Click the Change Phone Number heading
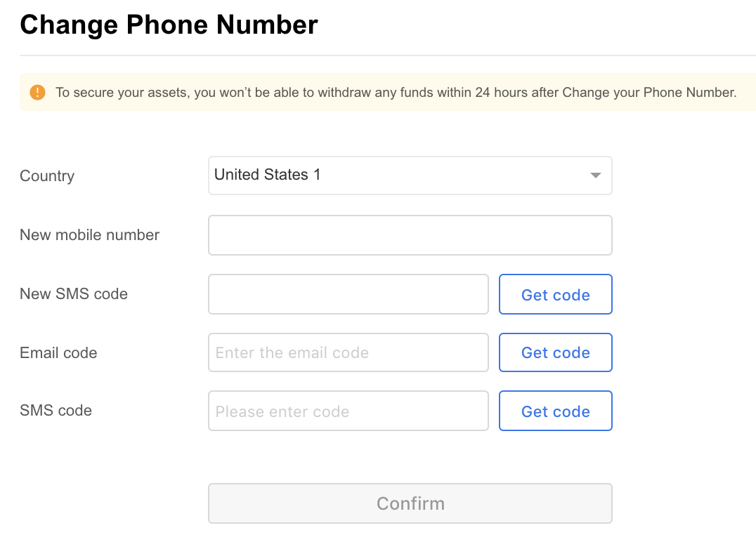The image size is (756, 542). 169,25
